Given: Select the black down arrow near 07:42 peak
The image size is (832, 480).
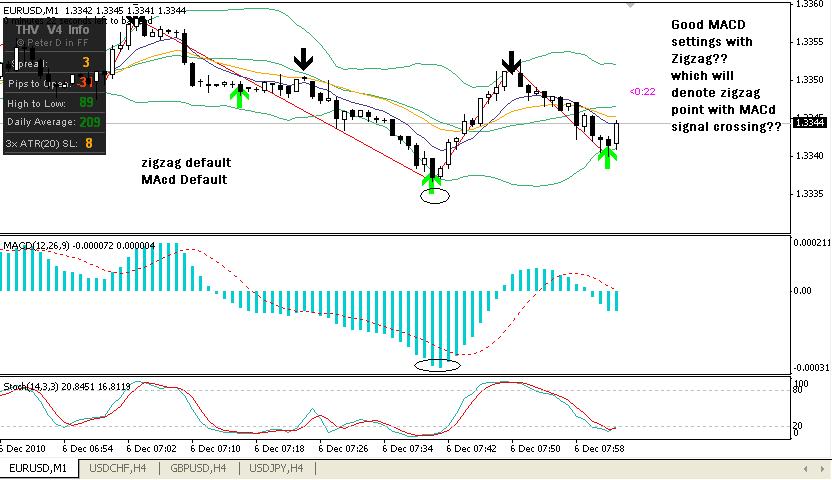Looking at the screenshot, I should [x=511, y=63].
